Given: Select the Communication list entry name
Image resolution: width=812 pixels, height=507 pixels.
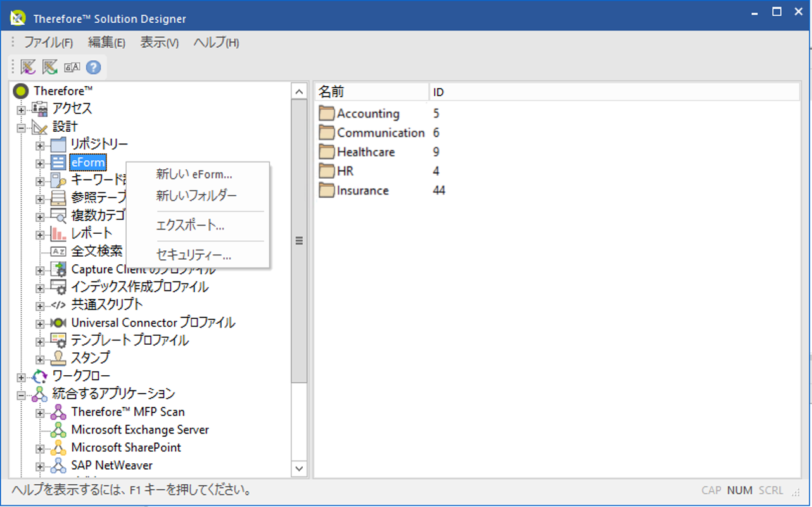Looking at the screenshot, I should point(381,133).
